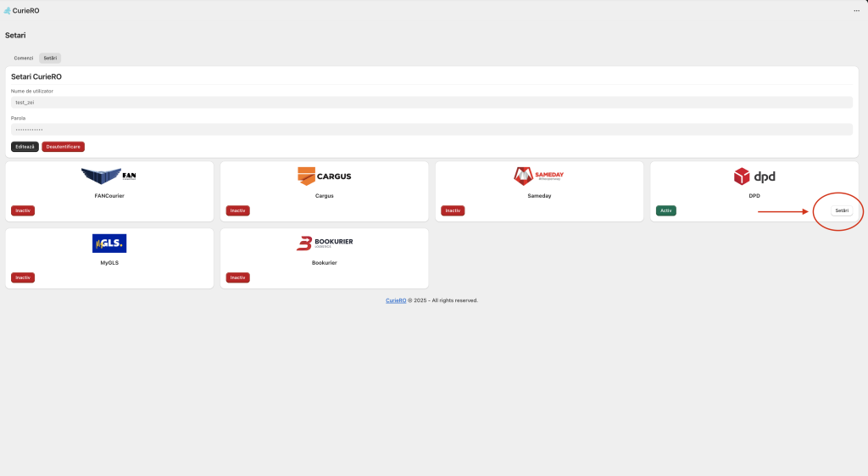Screen dimensions: 868x476
Task: Toggle MyGLS Inactiv status badge
Action: pos(23,277)
